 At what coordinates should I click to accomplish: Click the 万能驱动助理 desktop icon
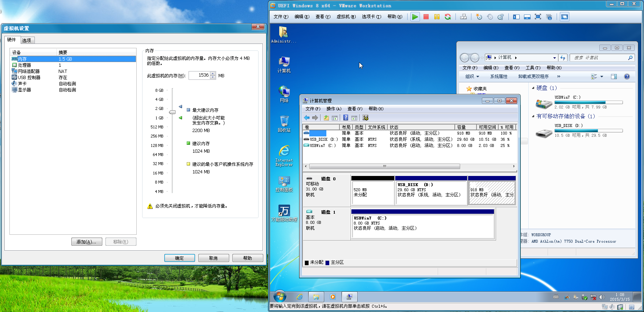[x=284, y=213]
